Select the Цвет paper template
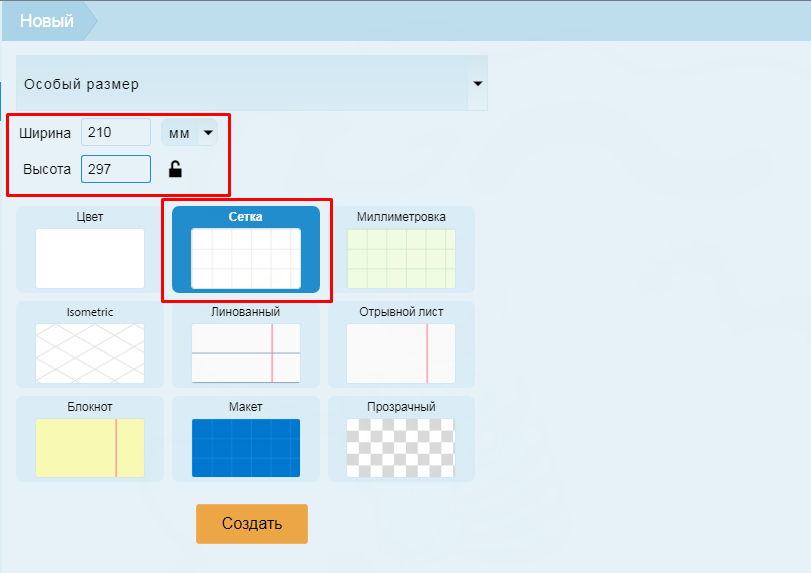The height and width of the screenshot is (573, 811). pos(90,250)
